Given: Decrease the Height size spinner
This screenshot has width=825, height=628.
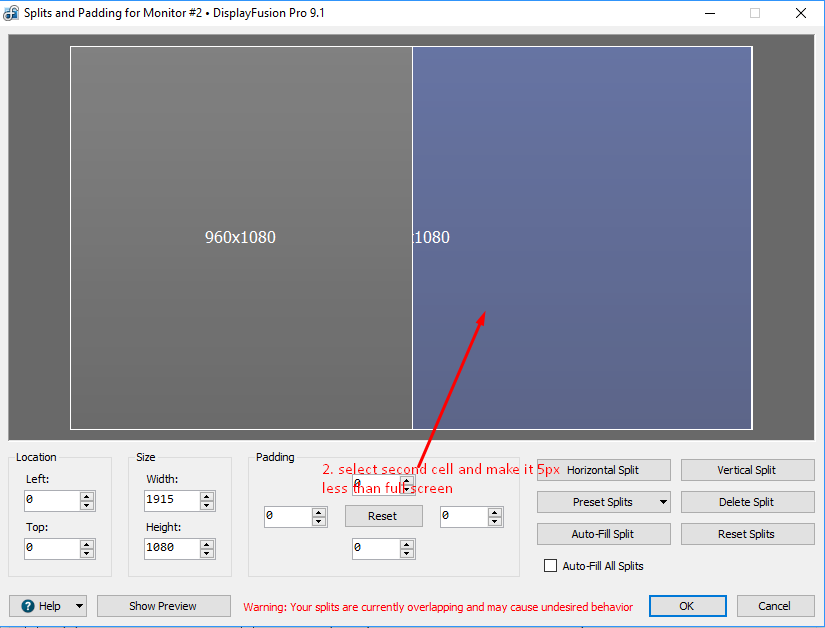Looking at the screenshot, I should pos(207,554).
